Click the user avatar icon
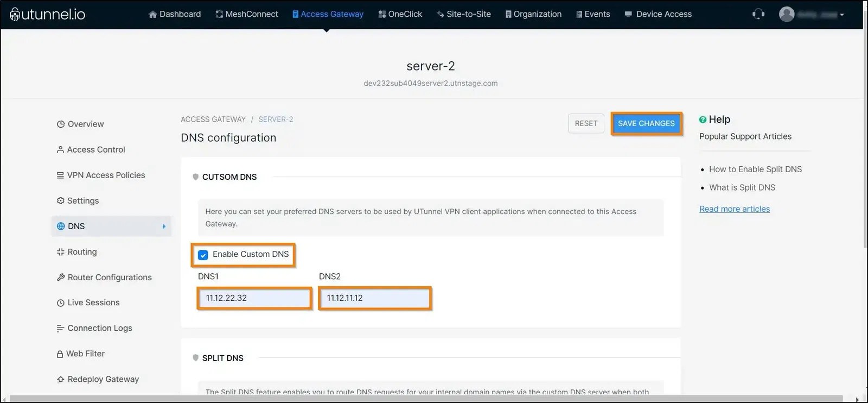 (787, 14)
